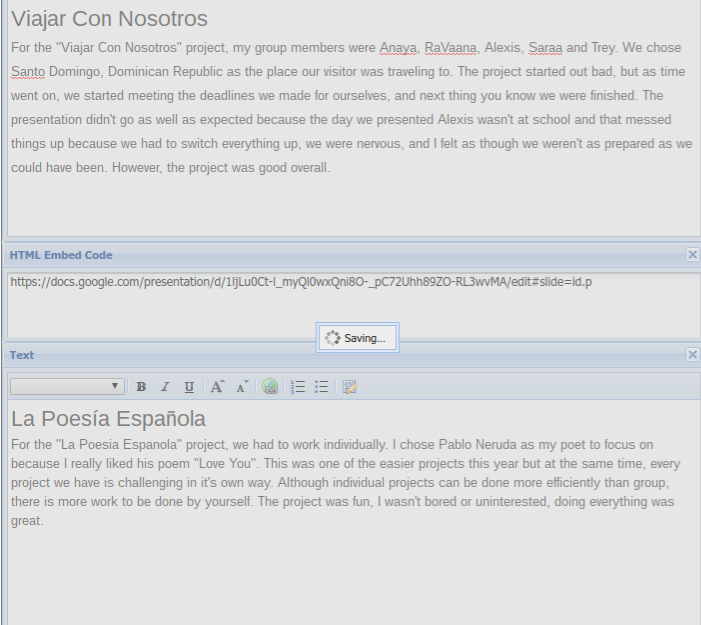701x625 pixels.
Task: Toggle italic formatting in the text toolbar
Action: (x=165, y=387)
